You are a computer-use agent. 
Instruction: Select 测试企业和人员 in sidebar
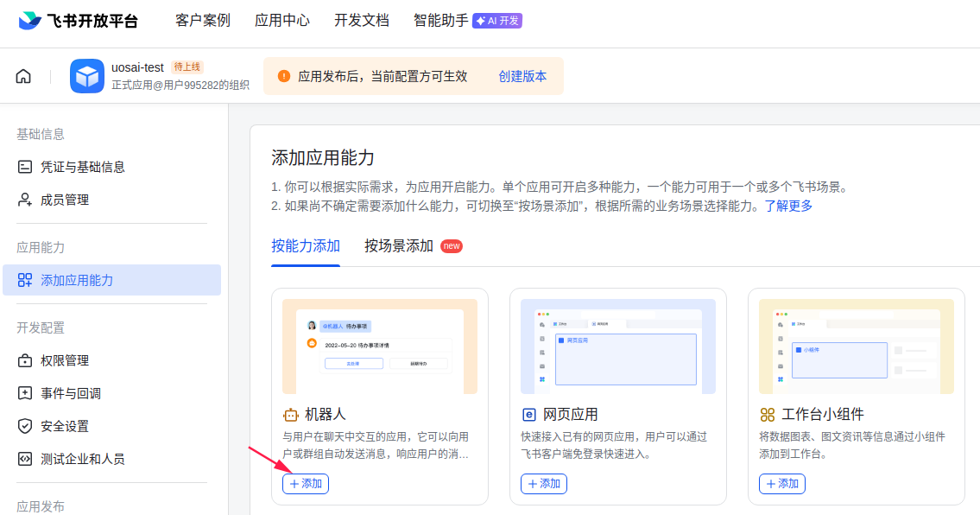pyautogui.click(x=112, y=459)
